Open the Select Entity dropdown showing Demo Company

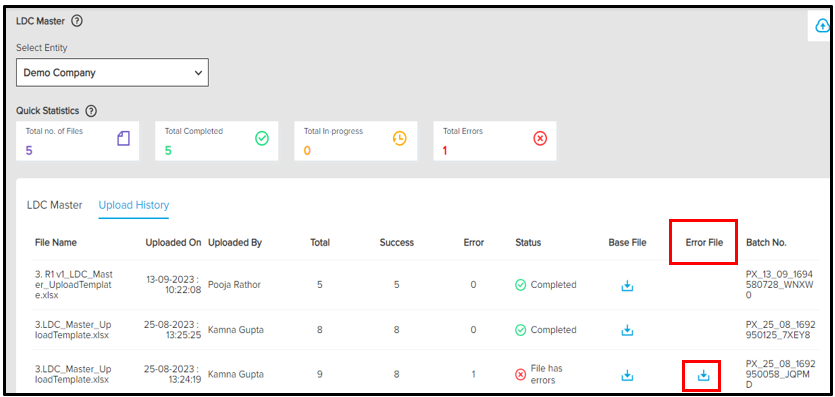112,73
